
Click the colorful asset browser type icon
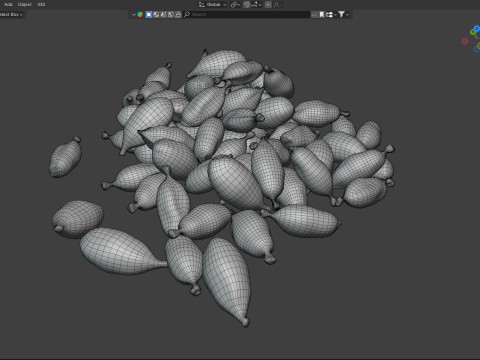(x=140, y=14)
